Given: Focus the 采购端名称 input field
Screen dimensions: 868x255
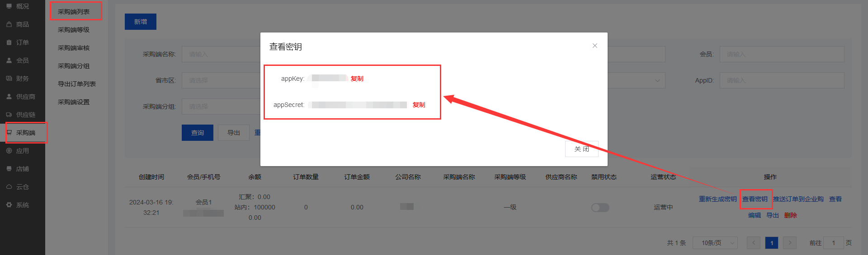Looking at the screenshot, I should click(x=221, y=54).
